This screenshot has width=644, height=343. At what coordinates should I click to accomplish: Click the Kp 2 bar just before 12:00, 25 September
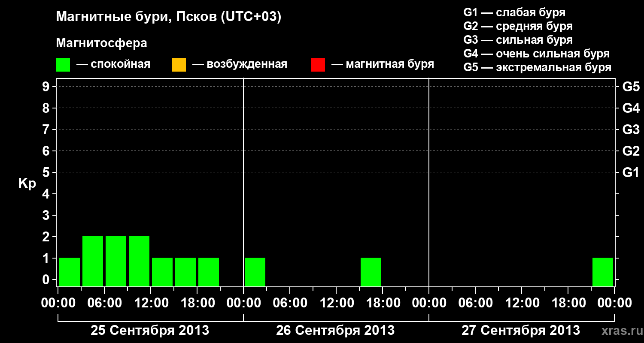coord(139,261)
